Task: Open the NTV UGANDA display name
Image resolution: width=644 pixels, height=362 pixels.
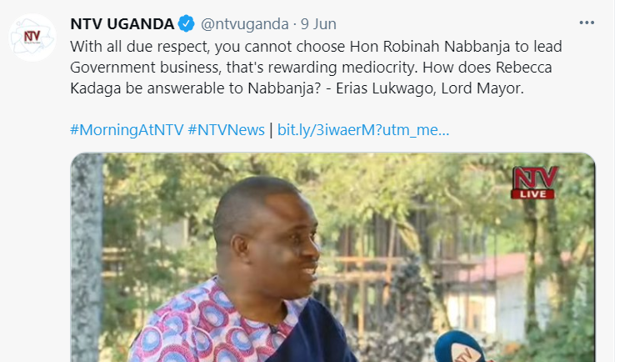Action: point(122,23)
